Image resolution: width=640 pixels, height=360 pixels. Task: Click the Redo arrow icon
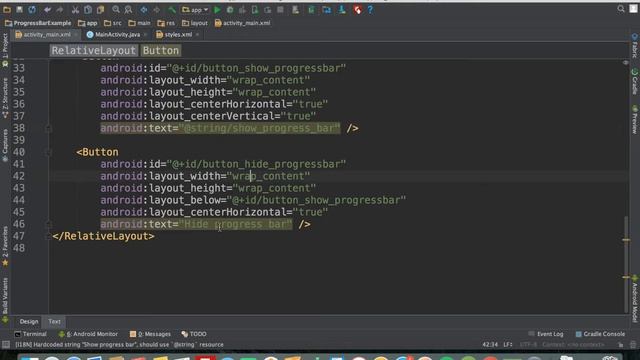point(60,9)
